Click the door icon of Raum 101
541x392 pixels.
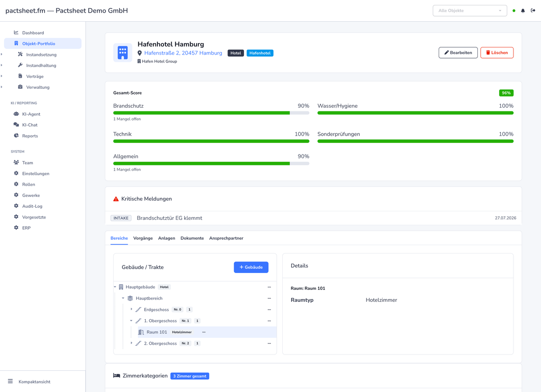tap(141, 332)
